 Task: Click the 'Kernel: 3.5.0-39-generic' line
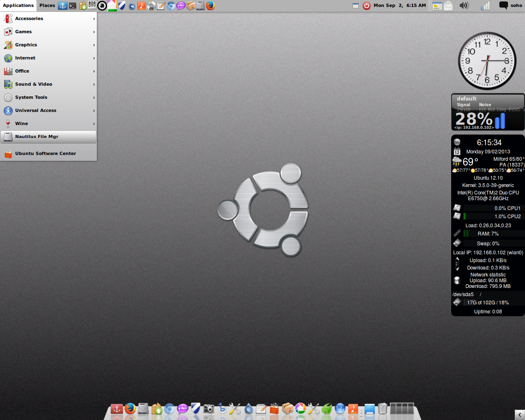488,185
